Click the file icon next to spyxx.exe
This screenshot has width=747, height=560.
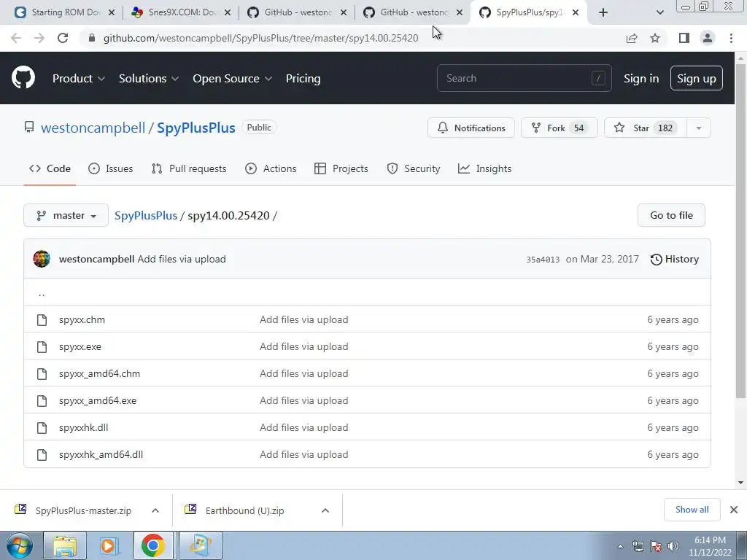click(42, 346)
